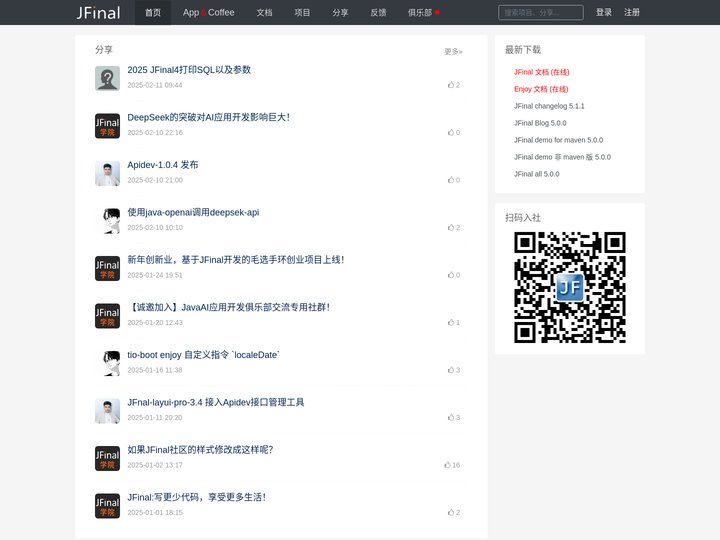Open post Apidev-1.0.4 发布

click(x=163, y=165)
